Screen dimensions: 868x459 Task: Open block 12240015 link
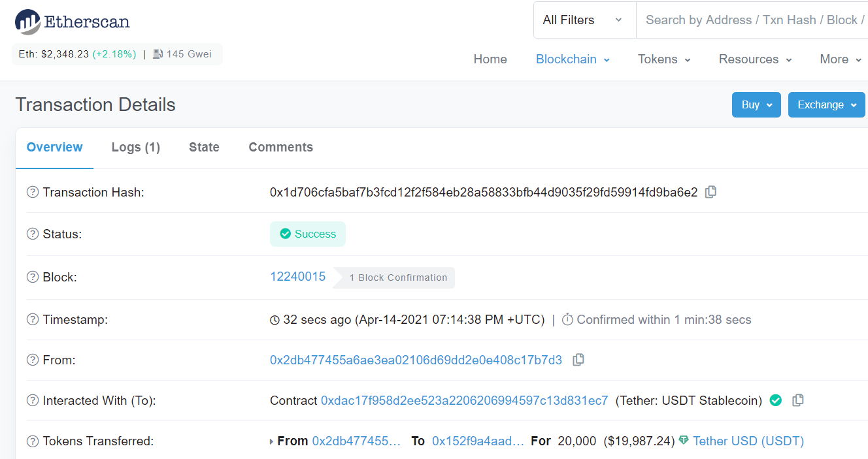tap(298, 276)
